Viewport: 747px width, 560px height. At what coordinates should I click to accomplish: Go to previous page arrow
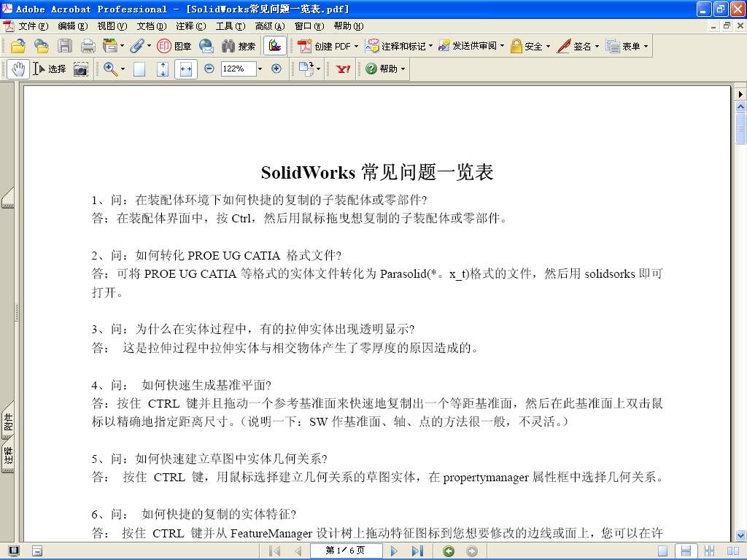(298, 551)
